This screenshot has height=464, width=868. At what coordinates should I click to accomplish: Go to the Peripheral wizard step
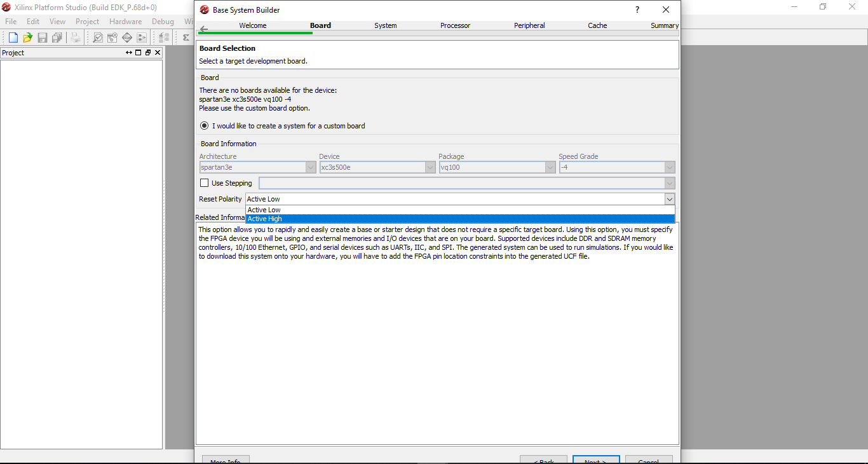(529, 25)
